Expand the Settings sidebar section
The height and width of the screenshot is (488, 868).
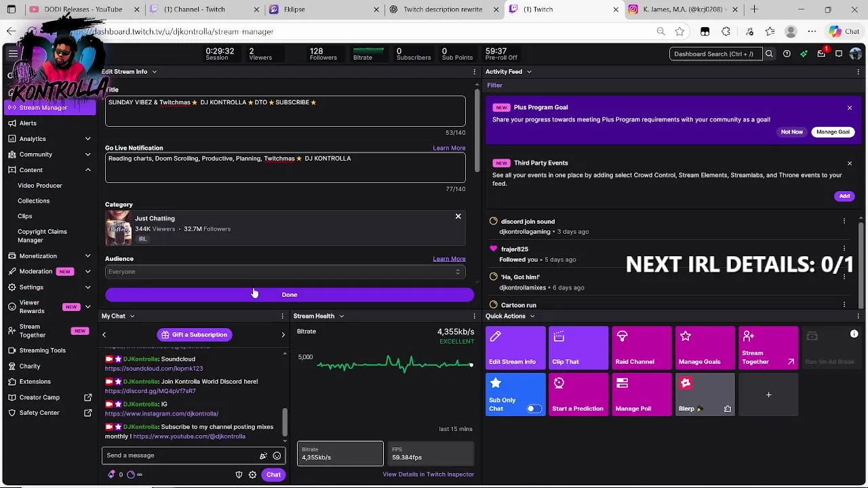87,287
